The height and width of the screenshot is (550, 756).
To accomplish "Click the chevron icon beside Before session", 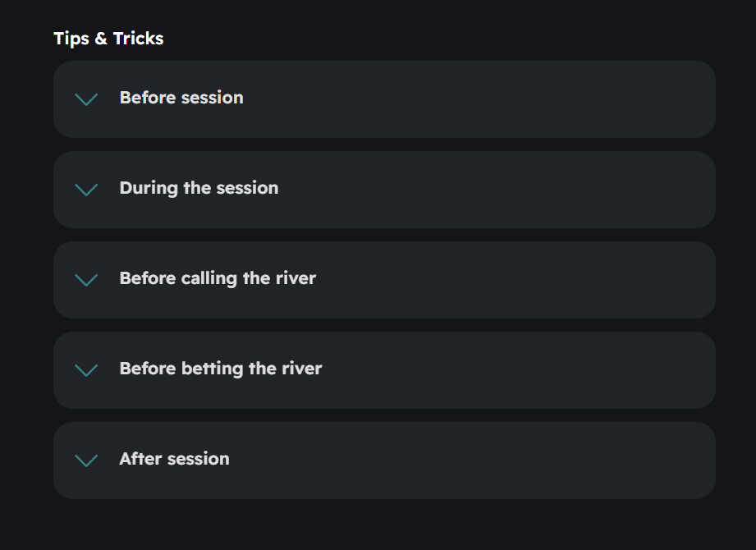I will click(86, 99).
